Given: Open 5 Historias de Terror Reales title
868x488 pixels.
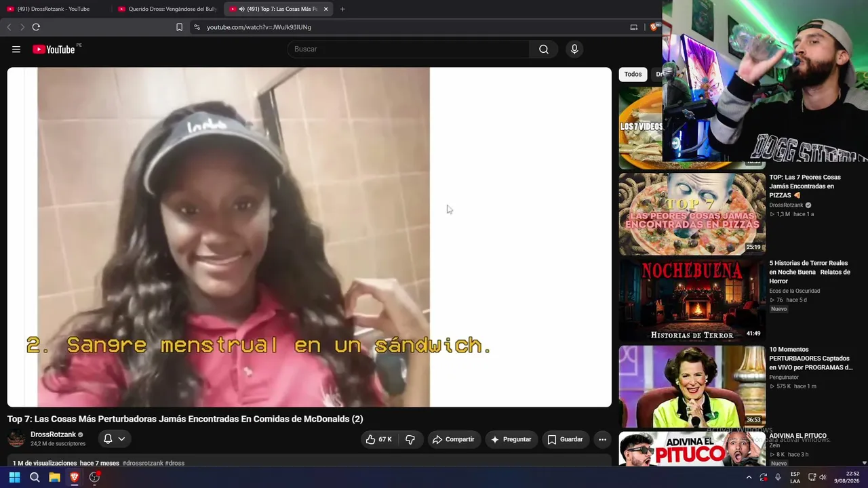Looking at the screenshot, I should pyautogui.click(x=810, y=272).
